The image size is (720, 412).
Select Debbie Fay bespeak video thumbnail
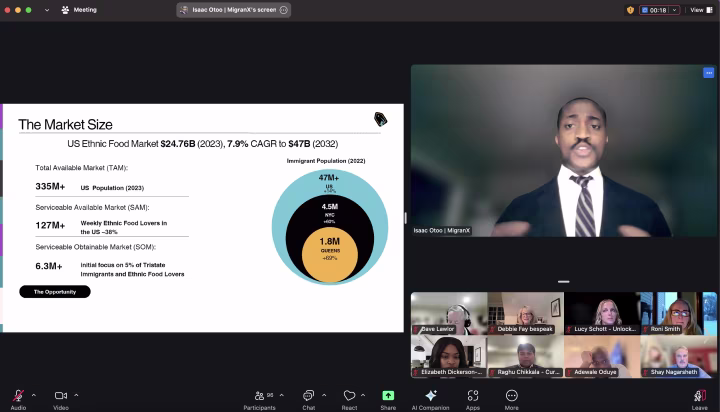tap(525, 313)
